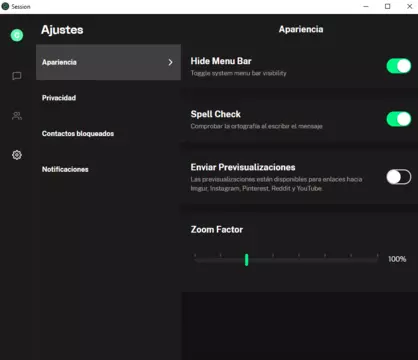418x360 pixels.
Task: Select the Apariencia settings category
Action: tap(108, 62)
